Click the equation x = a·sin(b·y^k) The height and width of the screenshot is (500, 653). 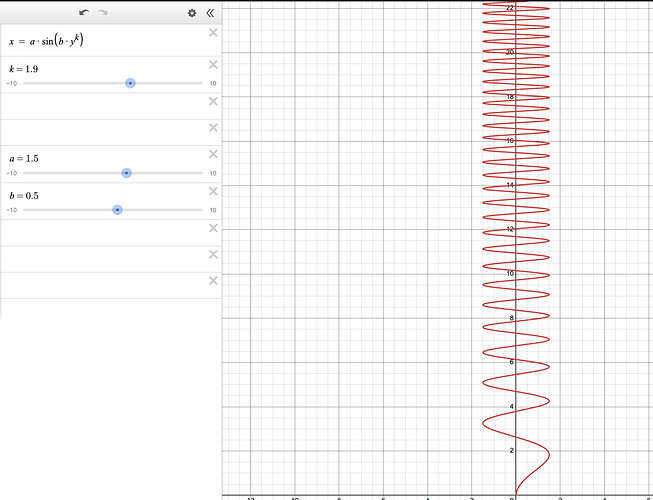coord(46,40)
